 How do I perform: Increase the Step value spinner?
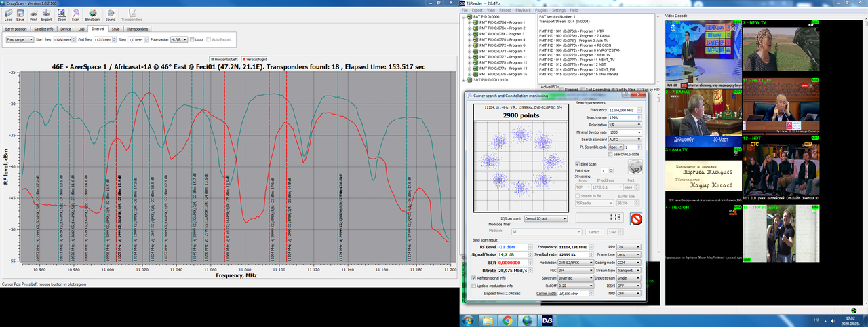point(146,38)
